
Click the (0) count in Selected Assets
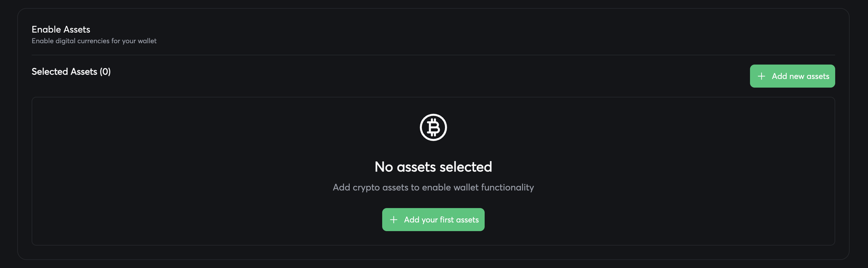point(105,71)
